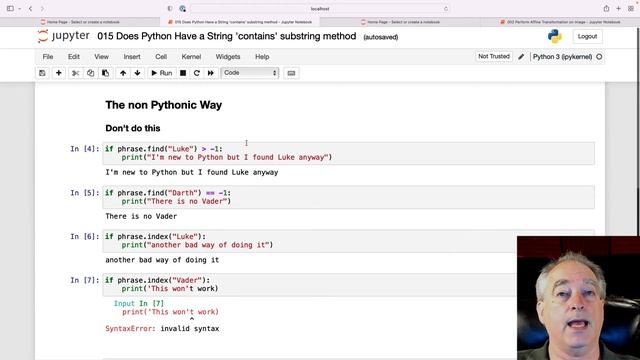Click the presenter webcam video overlay
Screen dimensions: 640x360
click(578, 298)
